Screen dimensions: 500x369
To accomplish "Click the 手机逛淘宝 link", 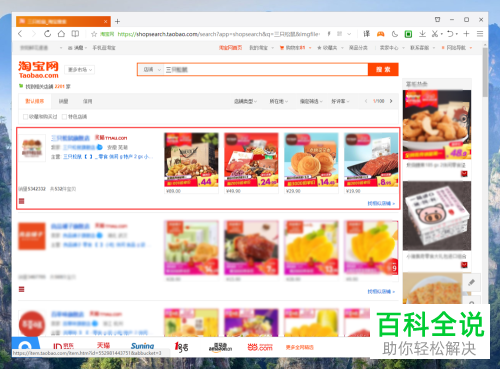I will point(104,48).
